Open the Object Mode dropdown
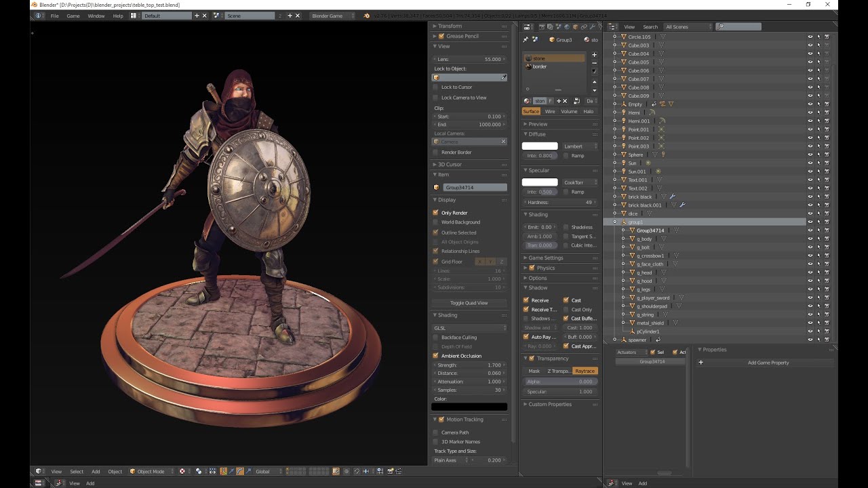Viewport: 868px width, 488px height. [152, 471]
